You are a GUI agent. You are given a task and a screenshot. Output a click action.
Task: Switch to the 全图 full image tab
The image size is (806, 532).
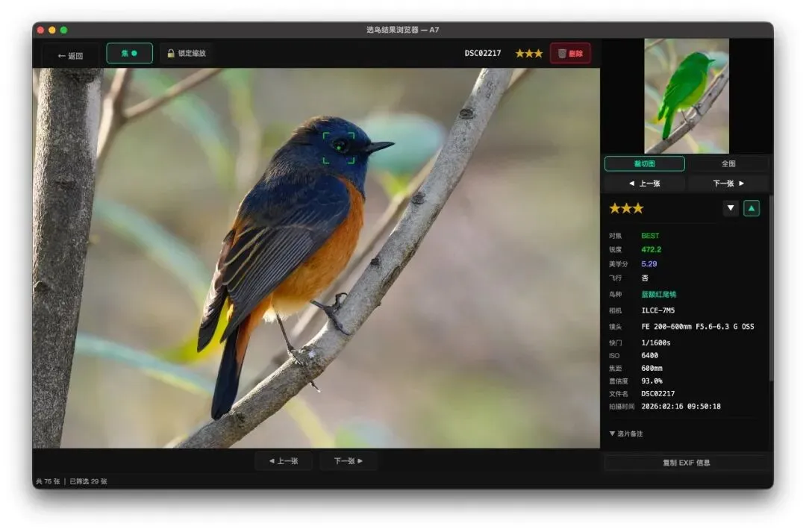tap(728, 163)
